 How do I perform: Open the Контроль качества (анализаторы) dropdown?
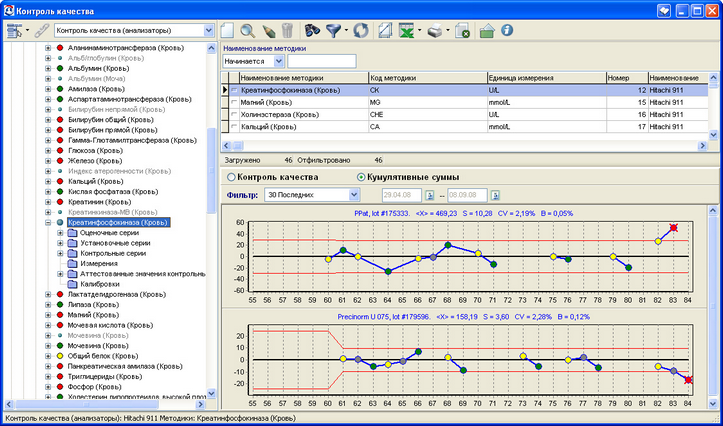208,31
